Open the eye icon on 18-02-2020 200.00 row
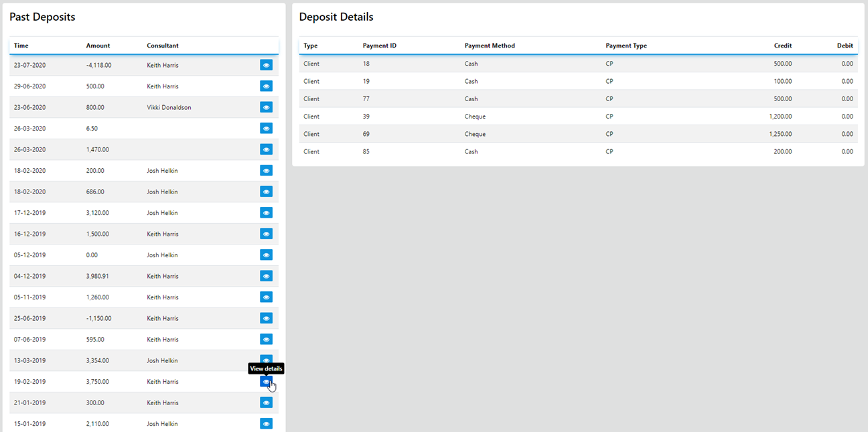Image resolution: width=868 pixels, height=432 pixels. tap(266, 171)
